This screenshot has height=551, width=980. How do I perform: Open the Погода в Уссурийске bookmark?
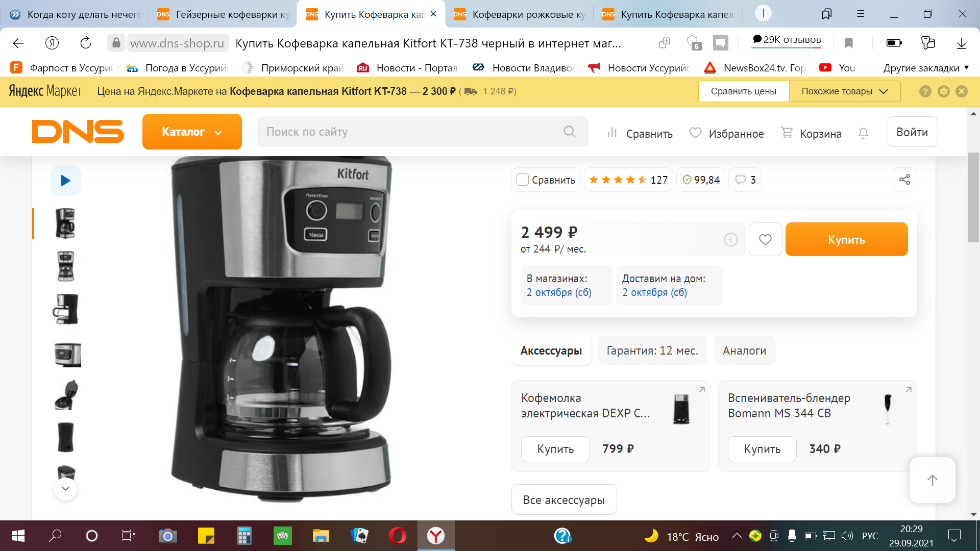coord(177,68)
